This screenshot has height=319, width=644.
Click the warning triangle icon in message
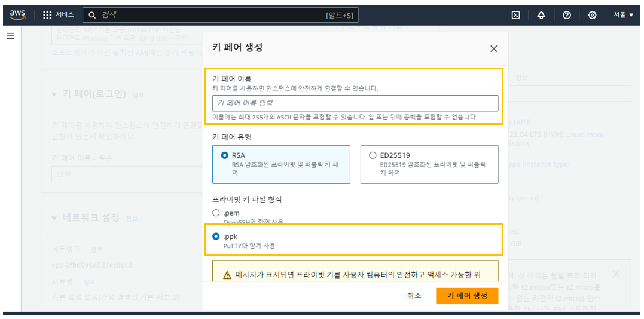tap(227, 275)
